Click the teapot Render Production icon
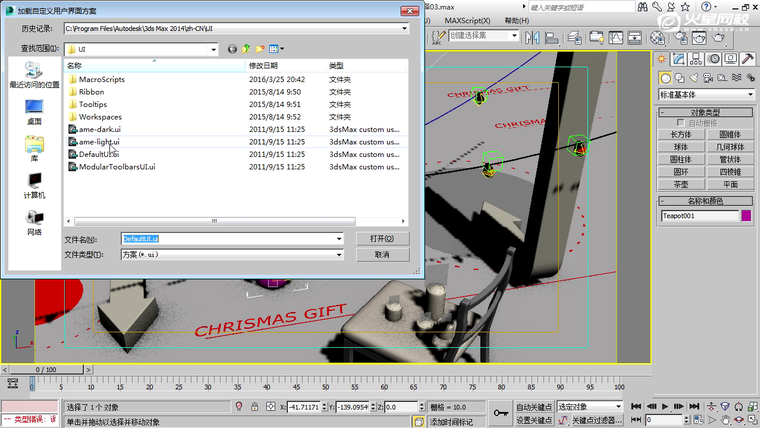The height and width of the screenshot is (428, 760). pyautogui.click(x=720, y=38)
